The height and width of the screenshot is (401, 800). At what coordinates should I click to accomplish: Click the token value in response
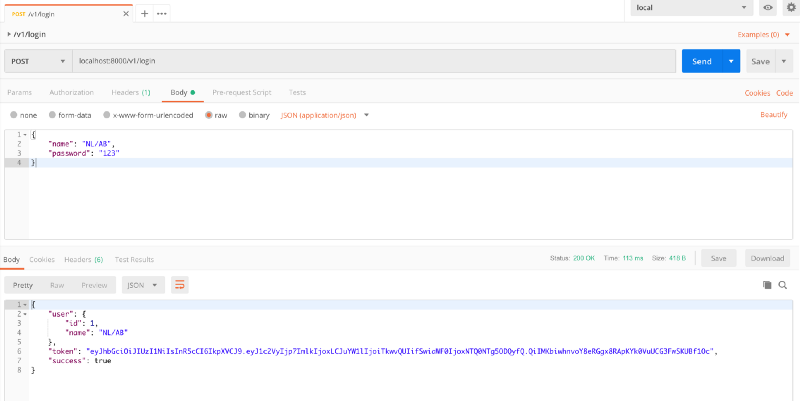pyautogui.click(x=402, y=352)
